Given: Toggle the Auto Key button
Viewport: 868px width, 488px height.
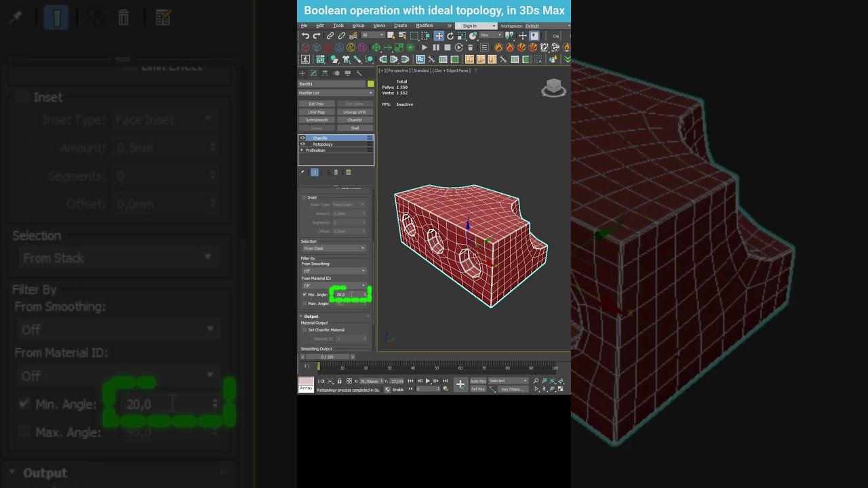Looking at the screenshot, I should coord(479,381).
